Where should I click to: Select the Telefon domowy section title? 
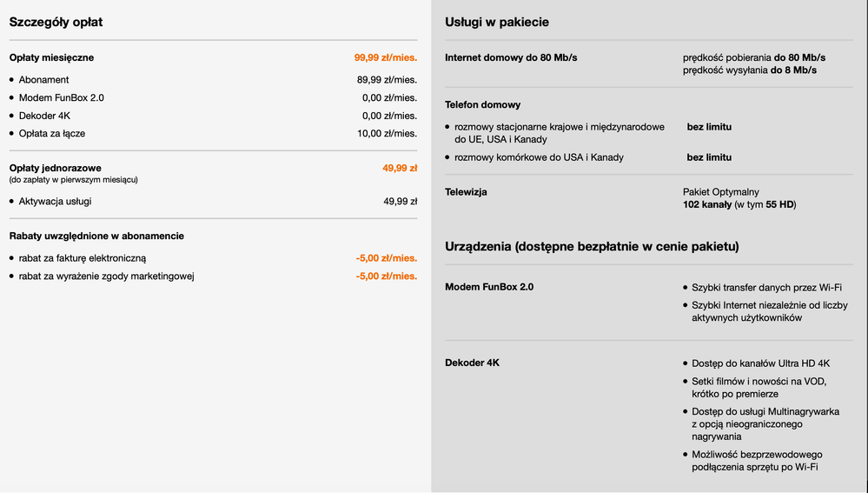pos(482,104)
